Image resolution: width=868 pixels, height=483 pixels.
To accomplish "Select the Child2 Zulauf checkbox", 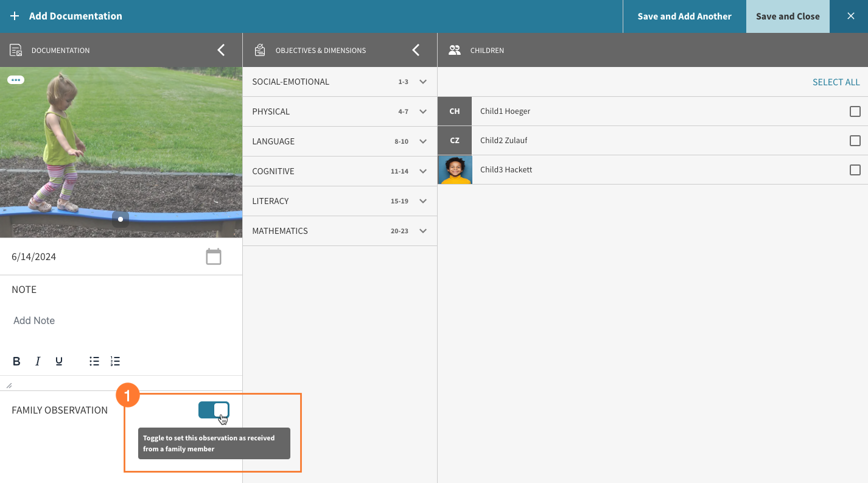I will (x=855, y=141).
